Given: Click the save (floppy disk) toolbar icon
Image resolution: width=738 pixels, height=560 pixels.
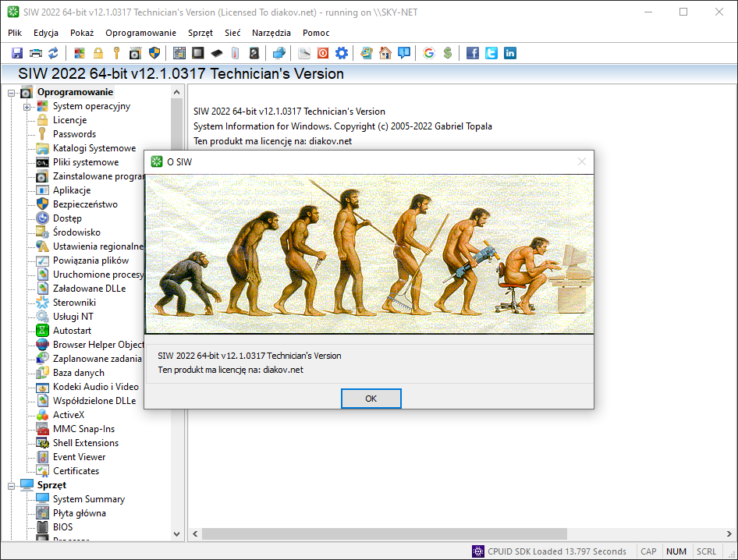Looking at the screenshot, I should pos(17,53).
